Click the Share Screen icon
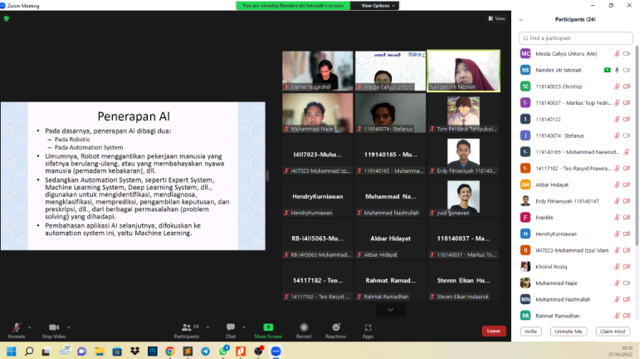This screenshot has height=359, width=644. click(268, 330)
